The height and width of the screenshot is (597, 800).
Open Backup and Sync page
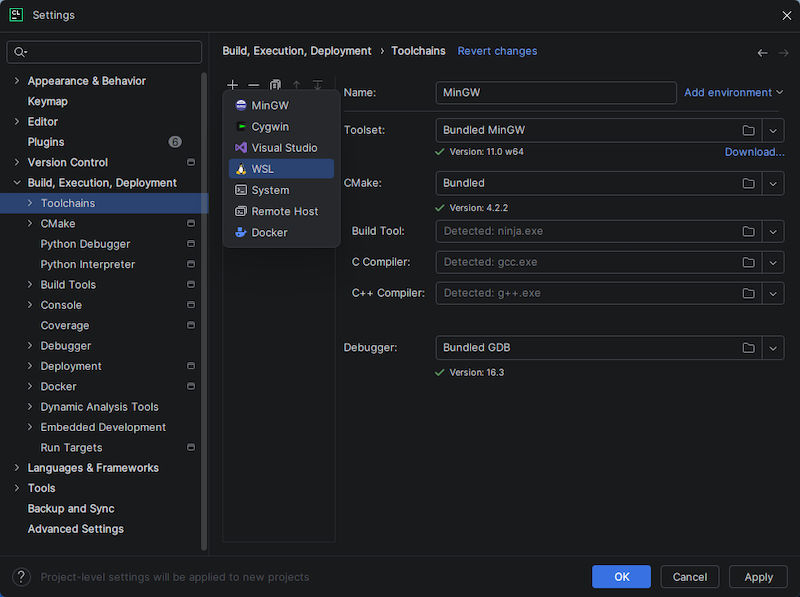coord(71,509)
